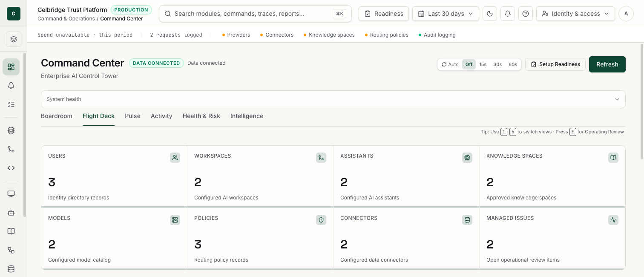This screenshot has width=644, height=277.
Task: Click the Workspaces card branch icon
Action: click(321, 158)
